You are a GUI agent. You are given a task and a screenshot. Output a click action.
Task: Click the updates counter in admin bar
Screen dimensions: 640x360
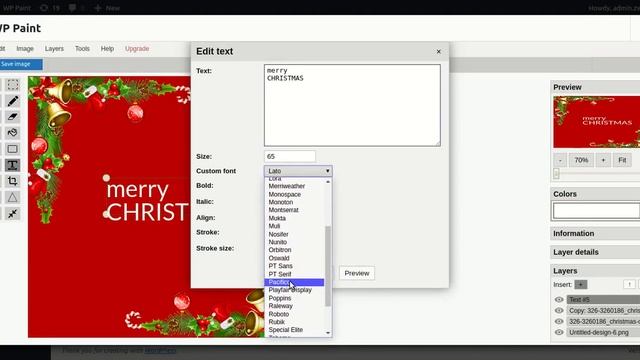pyautogui.click(x=50, y=8)
